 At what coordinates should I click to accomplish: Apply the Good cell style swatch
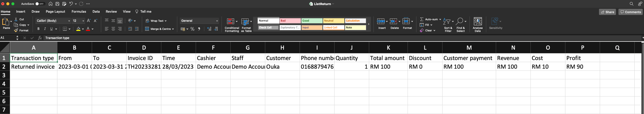click(x=312, y=21)
